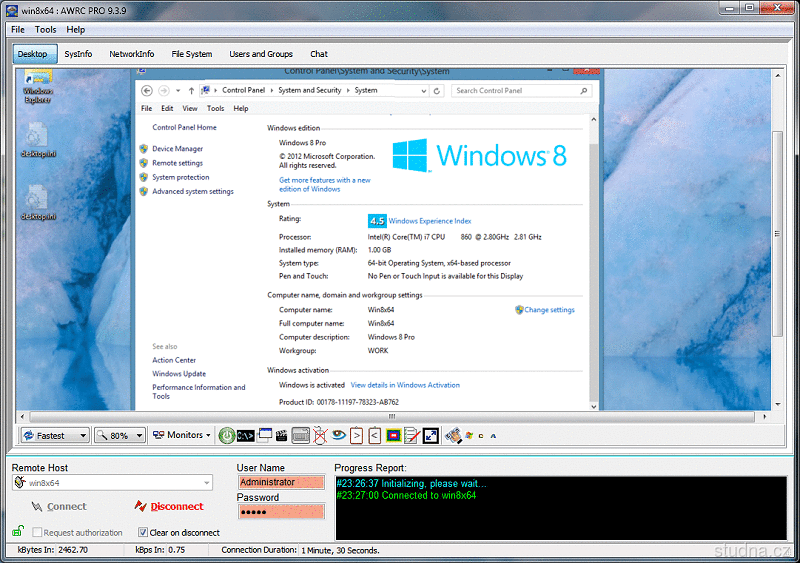
Task: Switch to the SysInfo tab
Action: coord(78,54)
